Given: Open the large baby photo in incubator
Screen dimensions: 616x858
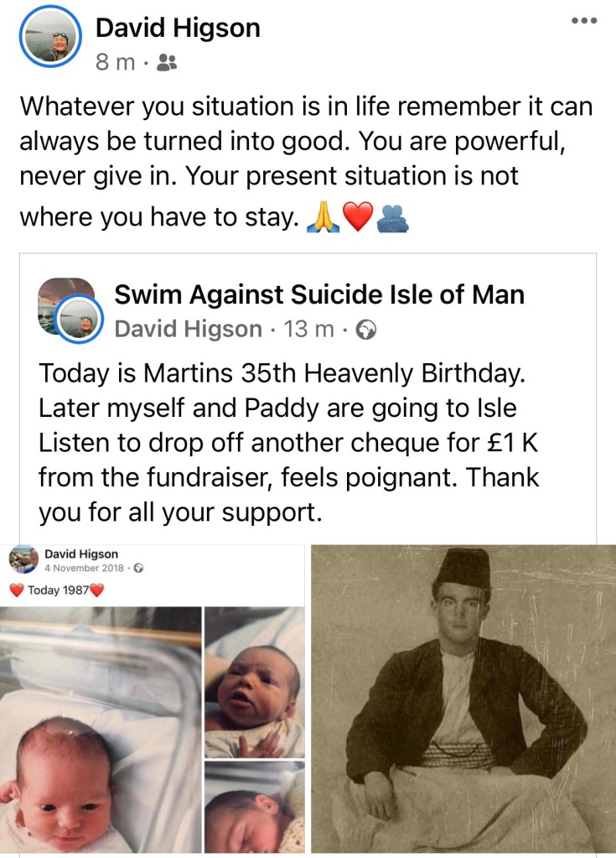Looking at the screenshot, I should [x=101, y=728].
